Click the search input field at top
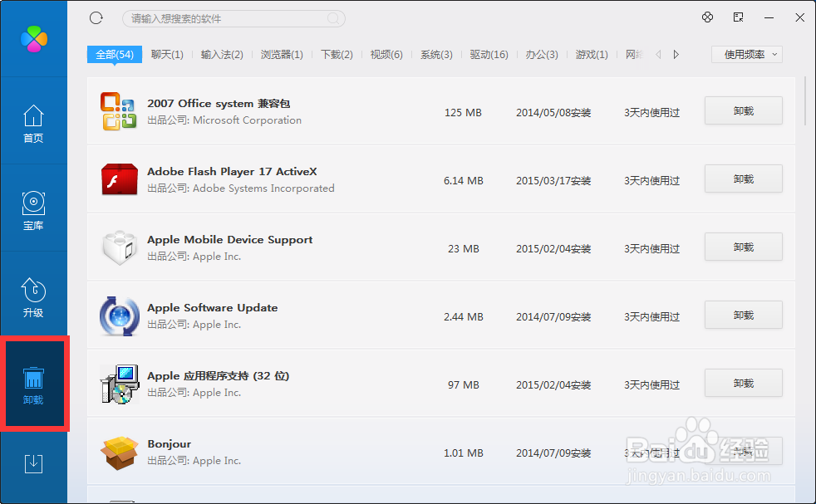The width and height of the screenshot is (816, 504). [233, 17]
